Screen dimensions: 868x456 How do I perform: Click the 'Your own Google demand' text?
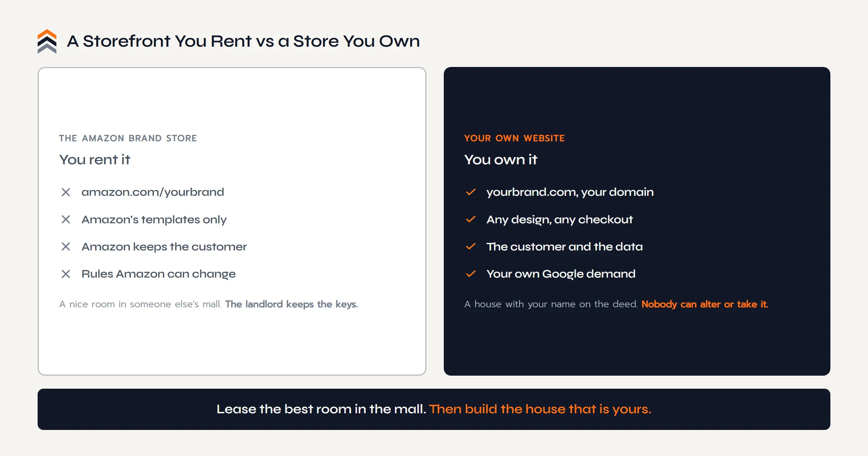coord(561,274)
